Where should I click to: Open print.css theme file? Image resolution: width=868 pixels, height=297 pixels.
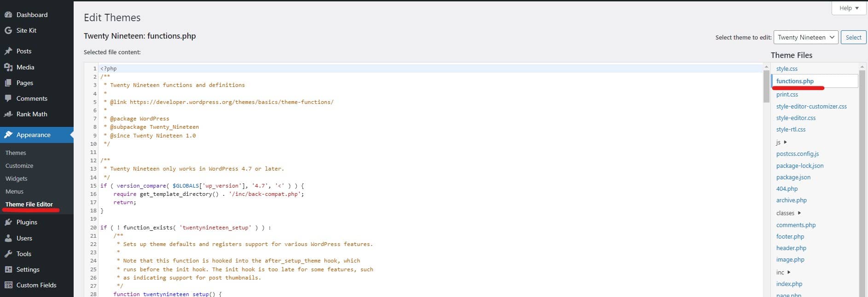(787, 94)
